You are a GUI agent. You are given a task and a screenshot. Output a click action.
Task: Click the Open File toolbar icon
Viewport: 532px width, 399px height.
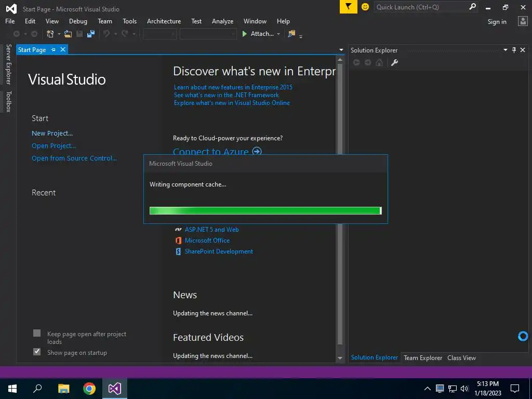[68, 34]
